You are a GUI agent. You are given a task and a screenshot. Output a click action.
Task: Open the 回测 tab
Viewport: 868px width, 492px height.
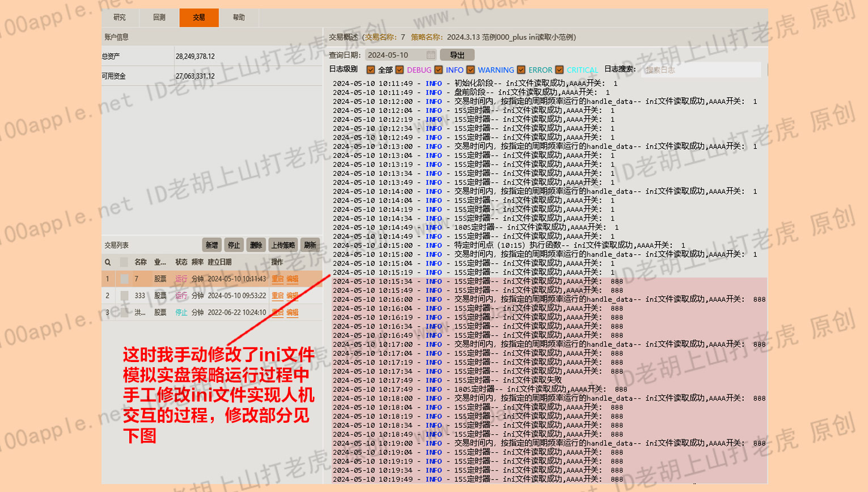tap(159, 18)
